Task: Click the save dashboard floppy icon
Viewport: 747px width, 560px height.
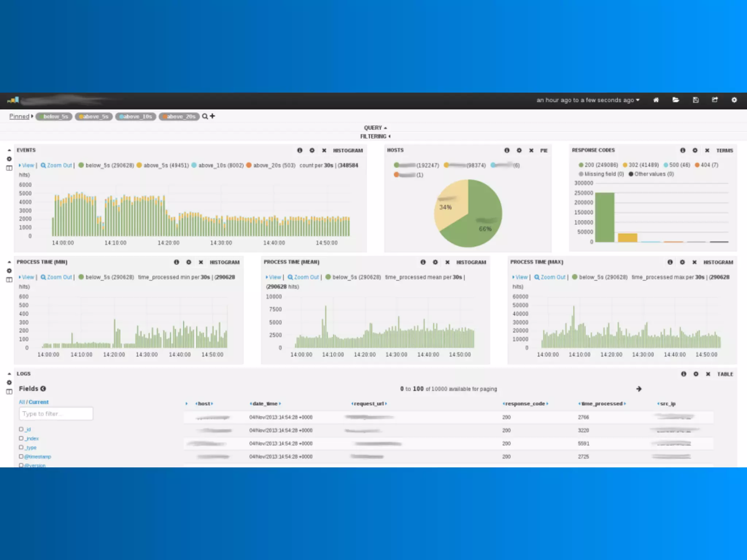Action: (696, 100)
